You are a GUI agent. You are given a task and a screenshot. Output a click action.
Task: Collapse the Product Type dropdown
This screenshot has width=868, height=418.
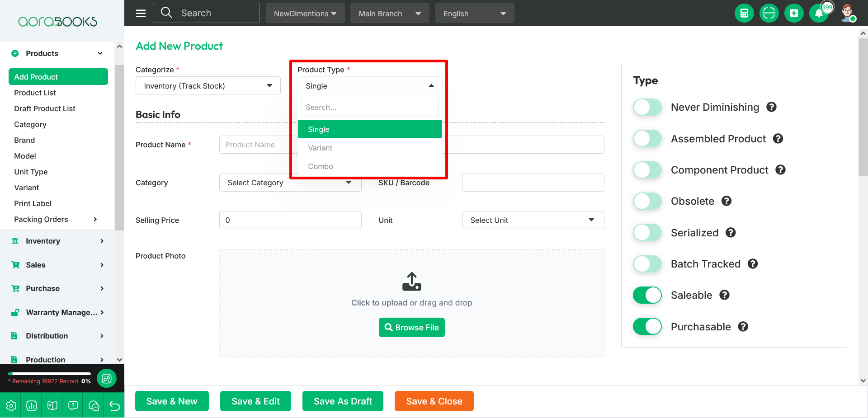pos(370,85)
